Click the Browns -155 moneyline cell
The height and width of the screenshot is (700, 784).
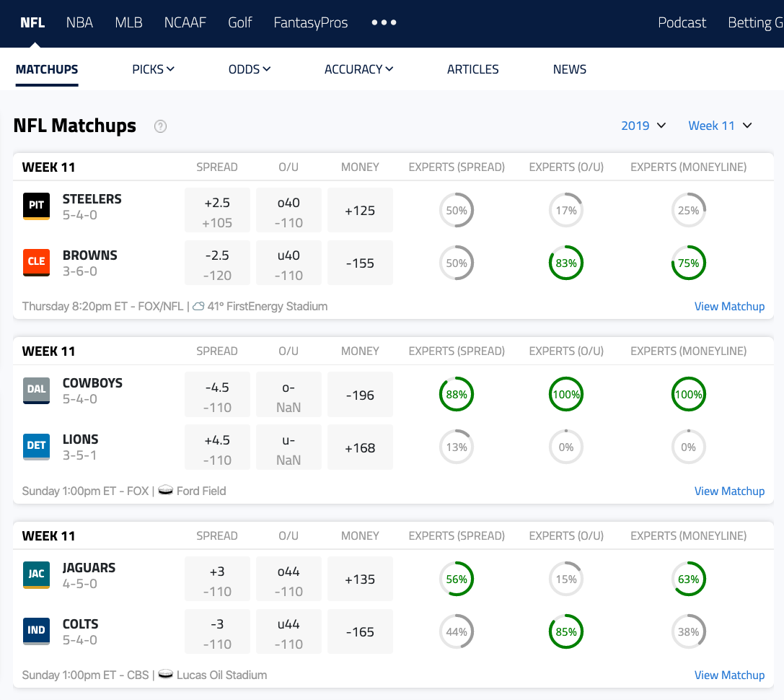coord(360,263)
